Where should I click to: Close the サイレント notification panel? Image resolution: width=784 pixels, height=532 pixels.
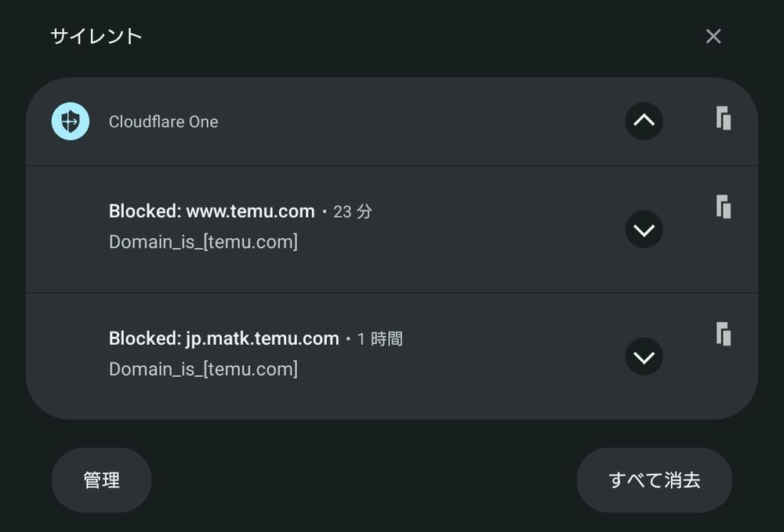pos(713,36)
